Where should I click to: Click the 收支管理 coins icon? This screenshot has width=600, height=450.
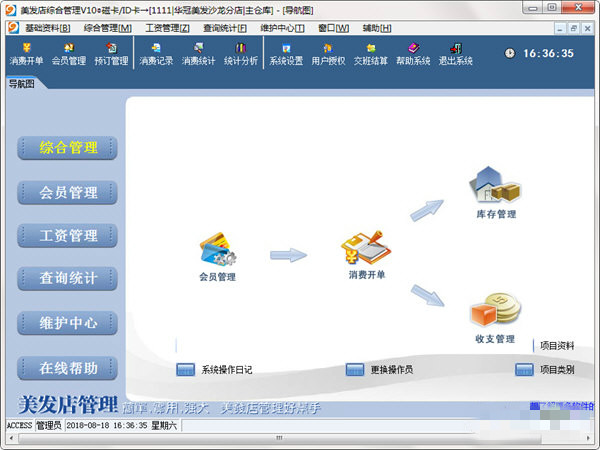tap(496, 309)
